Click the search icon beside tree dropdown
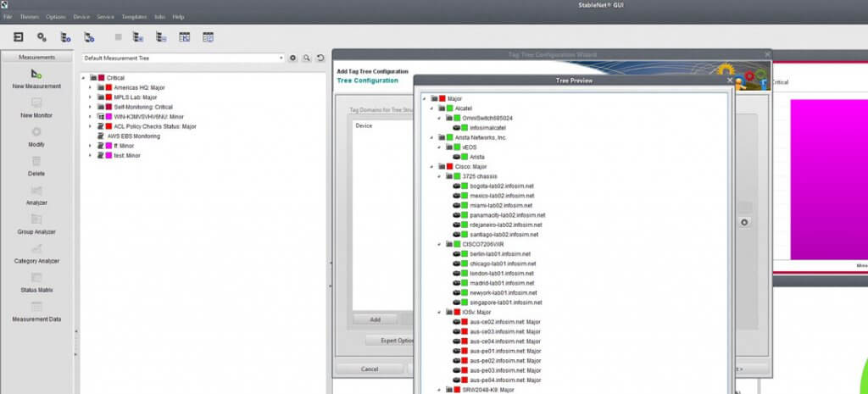This screenshot has height=394, width=868. click(x=307, y=58)
